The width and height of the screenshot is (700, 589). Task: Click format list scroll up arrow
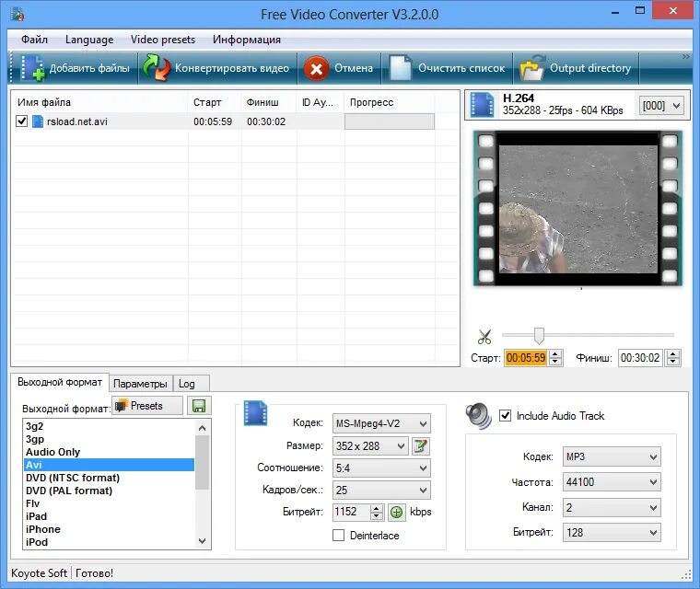(x=203, y=428)
